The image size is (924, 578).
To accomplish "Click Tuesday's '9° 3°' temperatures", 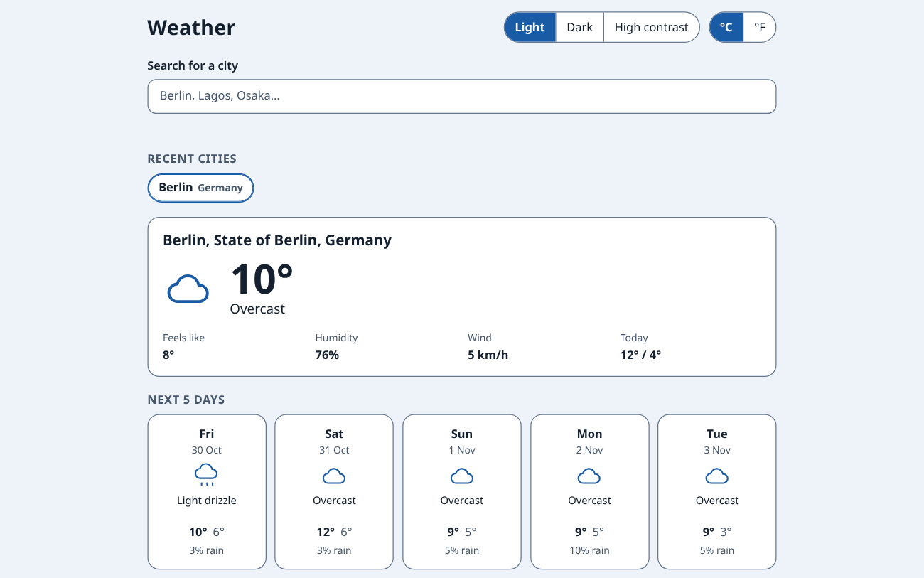I will coord(717,532).
